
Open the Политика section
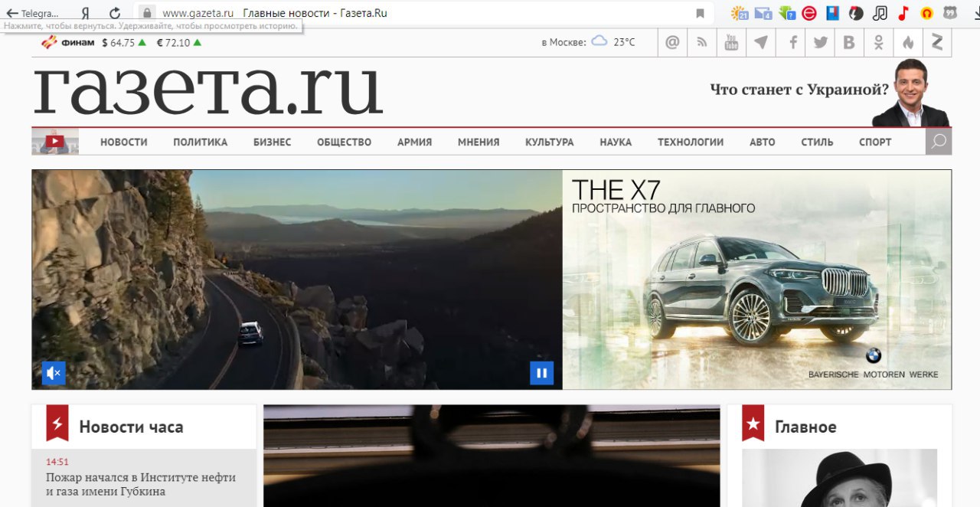[x=200, y=142]
